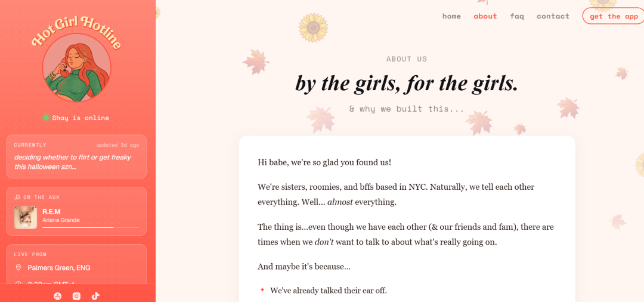Click the redhead girl avatar illustration
Viewport: 644px width, 302px height.
tap(77, 67)
